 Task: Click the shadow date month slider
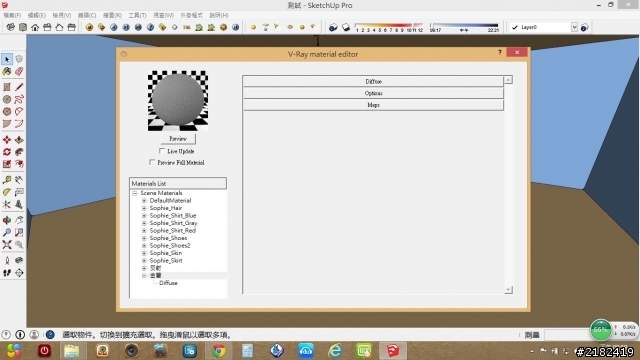click(389, 27)
